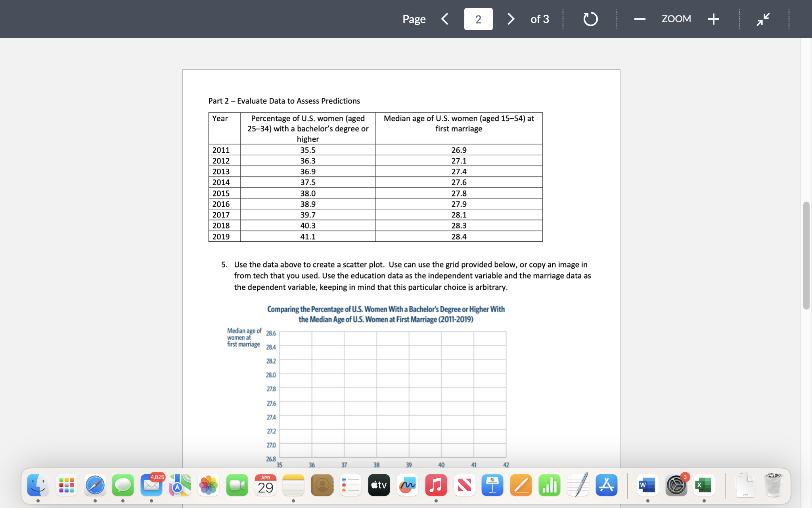The width and height of the screenshot is (812, 508).
Task: Open Photos from the Dock
Action: (x=208, y=485)
